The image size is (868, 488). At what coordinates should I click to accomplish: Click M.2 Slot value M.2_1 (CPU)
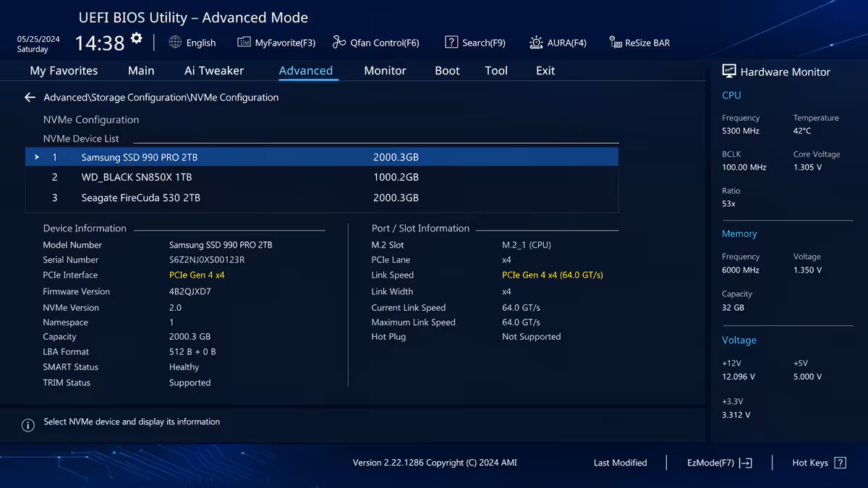527,244
